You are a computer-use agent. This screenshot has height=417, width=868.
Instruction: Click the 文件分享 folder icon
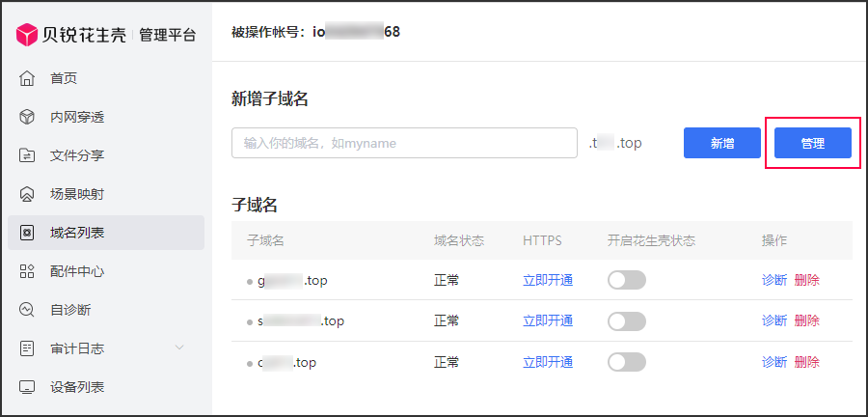pyautogui.click(x=27, y=155)
